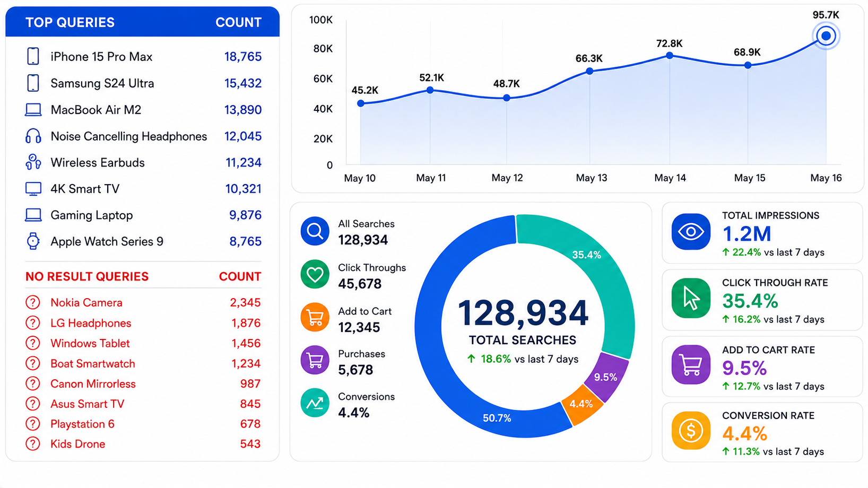
Task: Click the Total Impressions eye icon
Action: [691, 231]
